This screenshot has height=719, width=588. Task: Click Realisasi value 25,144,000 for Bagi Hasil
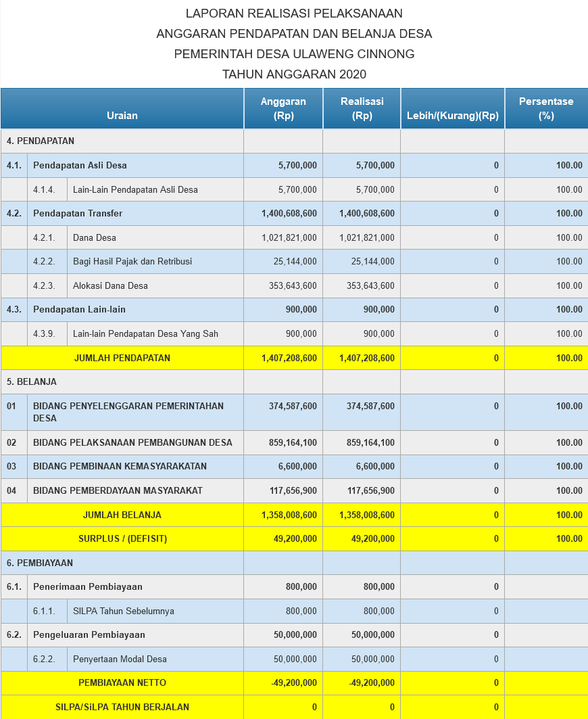372,261
